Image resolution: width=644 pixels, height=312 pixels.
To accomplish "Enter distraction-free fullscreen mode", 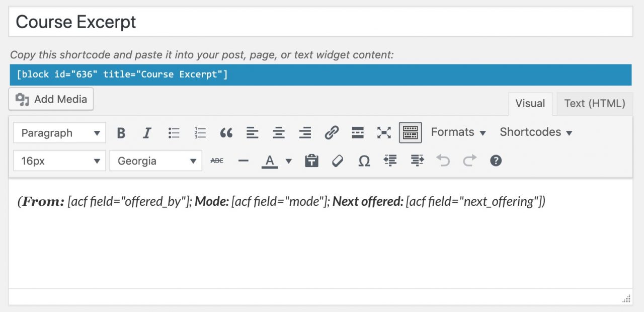I will pyautogui.click(x=384, y=132).
